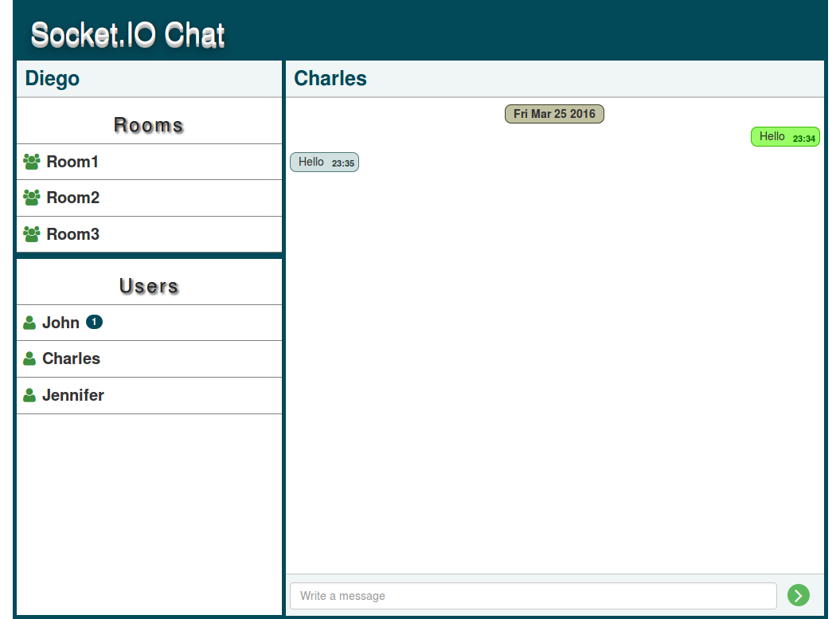This screenshot has height=619, width=840.
Task: Send message with the green arrow button
Action: (x=799, y=595)
